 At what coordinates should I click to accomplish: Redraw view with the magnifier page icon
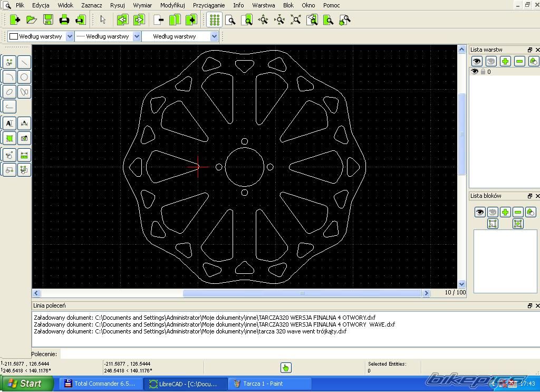(230, 20)
